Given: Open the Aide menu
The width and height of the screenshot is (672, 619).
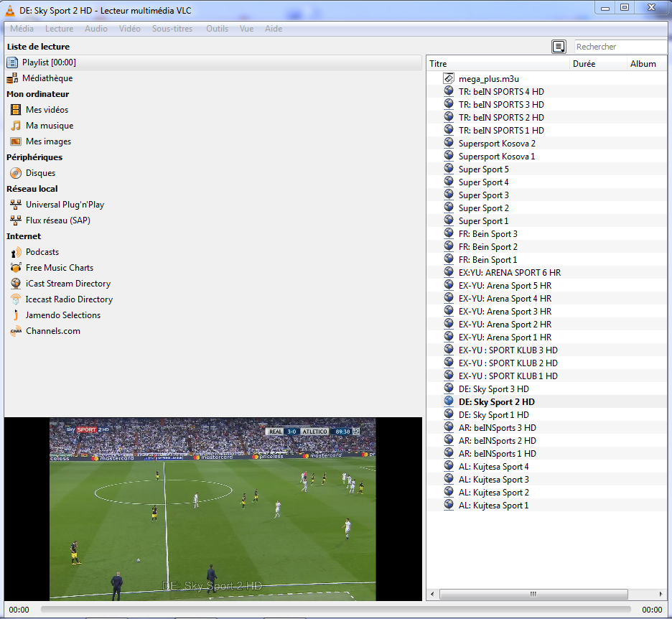Looking at the screenshot, I should (274, 29).
